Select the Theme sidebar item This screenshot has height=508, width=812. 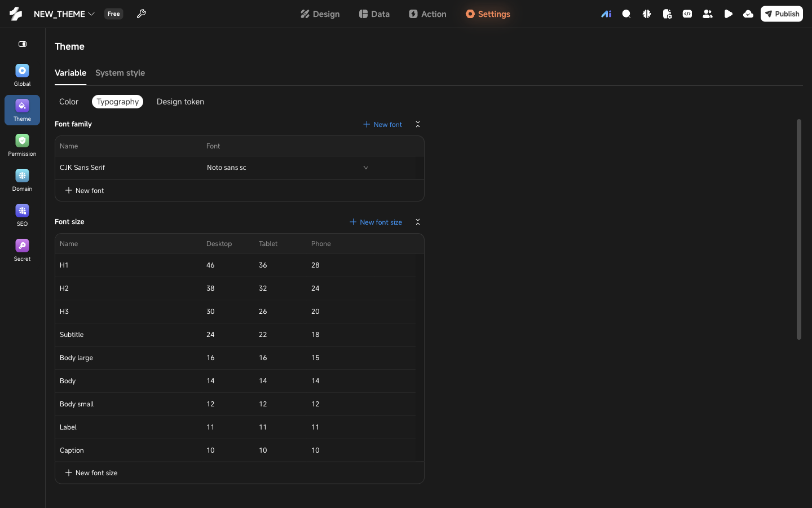[22, 110]
